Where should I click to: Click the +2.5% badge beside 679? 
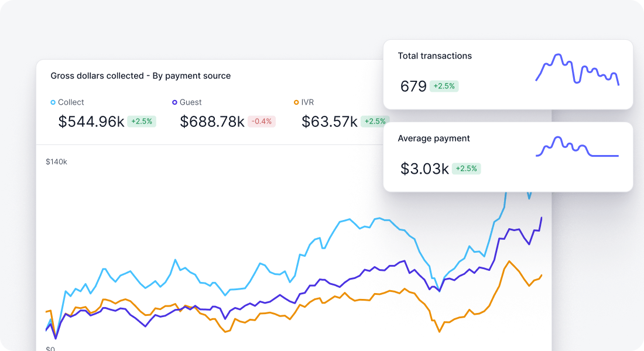point(444,86)
